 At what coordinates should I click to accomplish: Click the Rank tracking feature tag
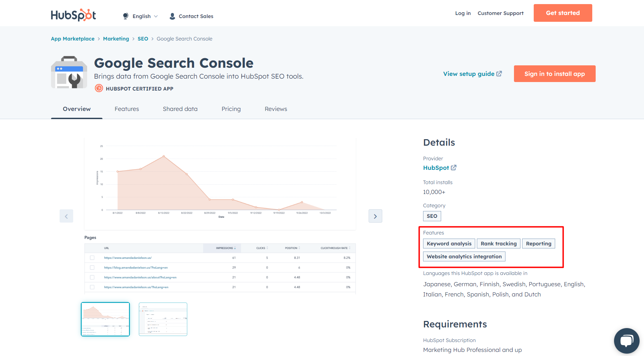coord(499,244)
